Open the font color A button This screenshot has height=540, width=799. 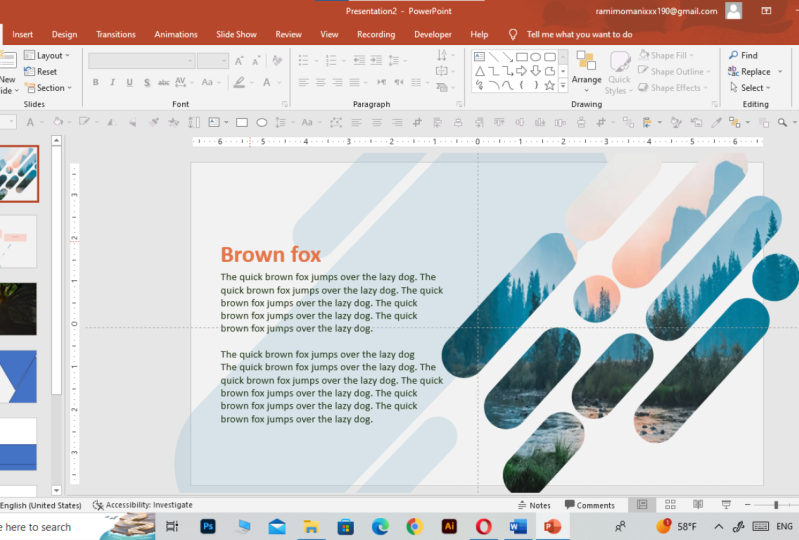(x=267, y=82)
